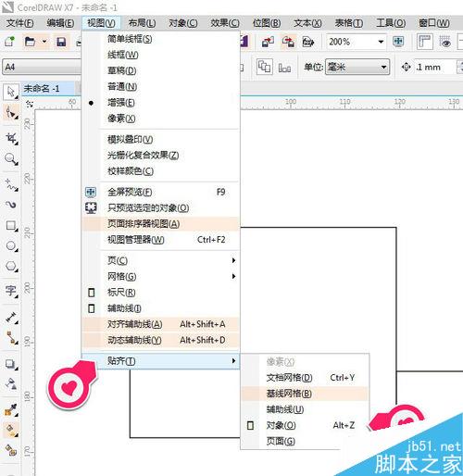Viewport: 463px width, 476px height.
Task: Select the Connector tool
Action: pos(11,337)
